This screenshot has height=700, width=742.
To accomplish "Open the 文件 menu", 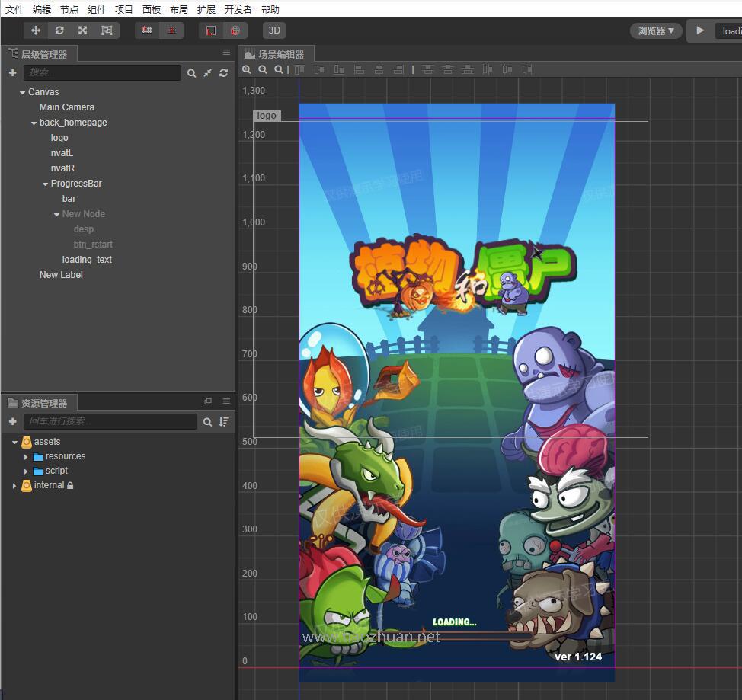I will click(x=14, y=9).
